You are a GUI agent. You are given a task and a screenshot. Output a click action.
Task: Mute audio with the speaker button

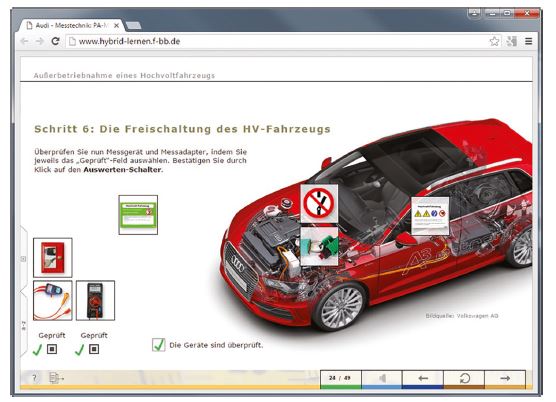tap(382, 378)
